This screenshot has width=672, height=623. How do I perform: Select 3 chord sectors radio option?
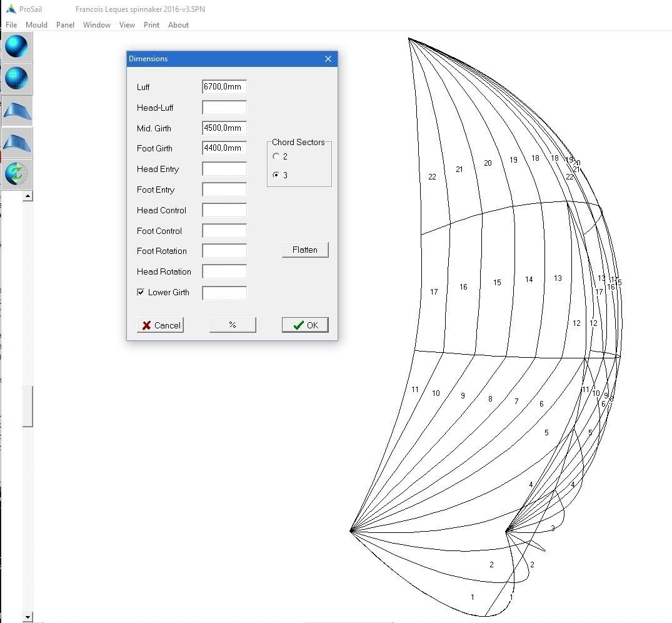point(276,175)
